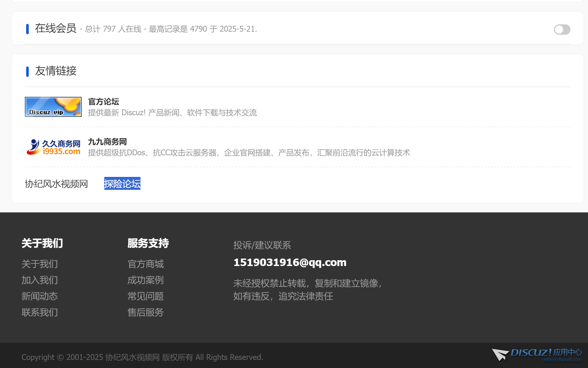Screen dimensions: 588x368
Task: Open 关于我们 footer link
Action: pos(40,264)
